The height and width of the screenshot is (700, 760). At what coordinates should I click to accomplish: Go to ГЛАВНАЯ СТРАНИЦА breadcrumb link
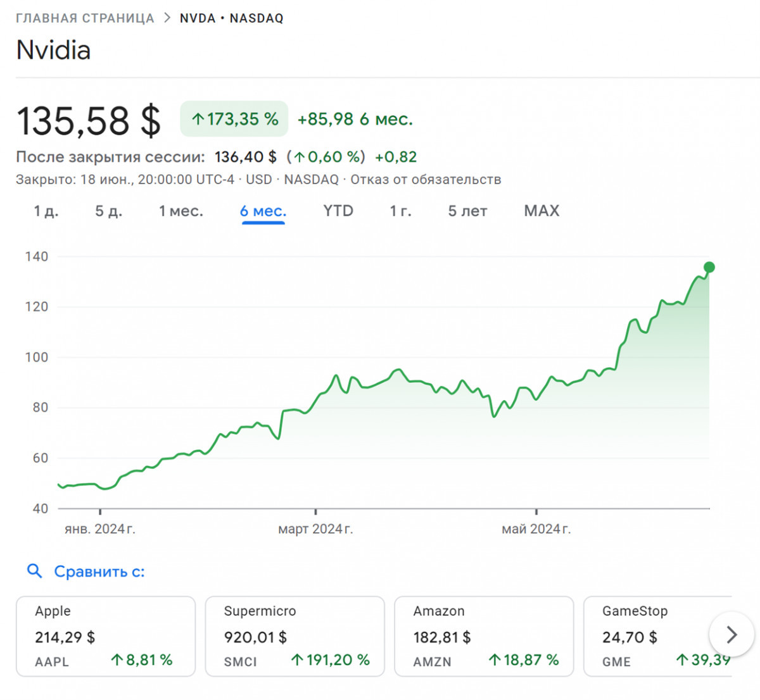click(x=85, y=18)
